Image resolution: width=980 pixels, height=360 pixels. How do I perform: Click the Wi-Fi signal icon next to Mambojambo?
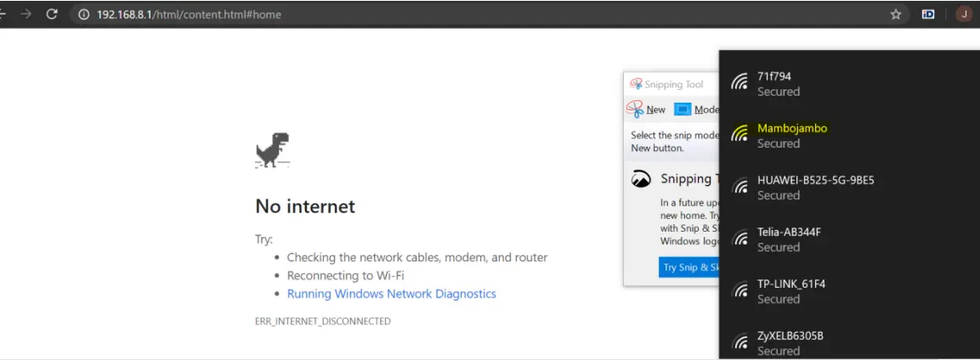coord(740,133)
